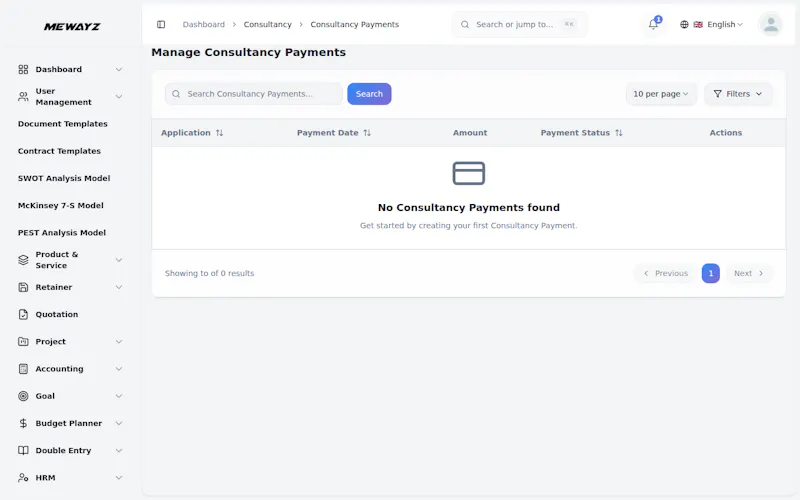This screenshot has width=800, height=500.
Task: Expand the Product & Service chevron
Action: (x=118, y=260)
